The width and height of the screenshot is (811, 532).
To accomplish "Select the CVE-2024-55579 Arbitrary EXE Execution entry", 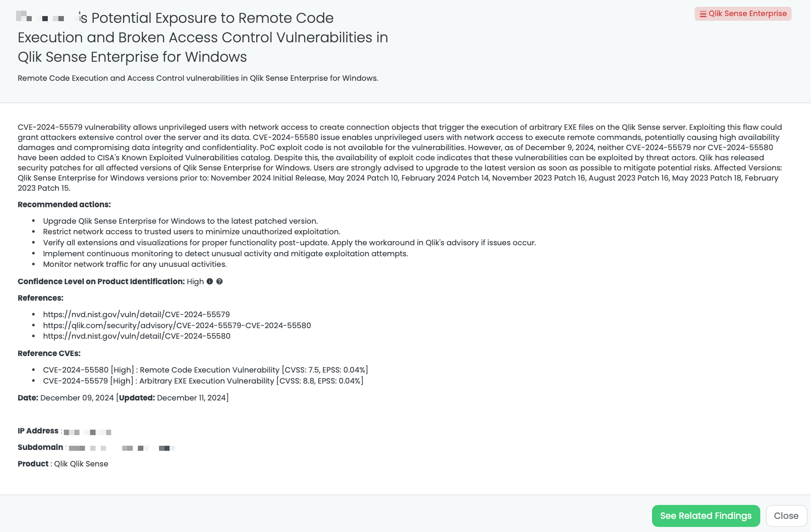I will [x=203, y=381].
